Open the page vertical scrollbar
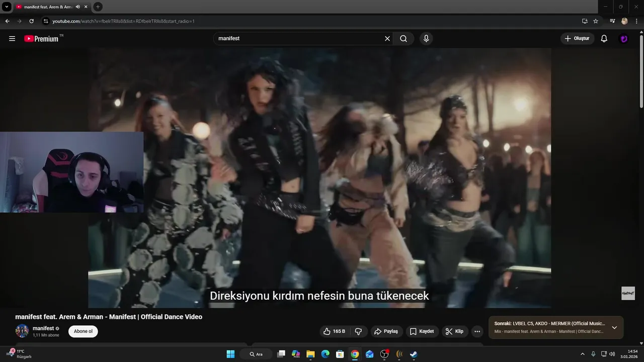The height and width of the screenshot is (362, 644). click(641, 70)
